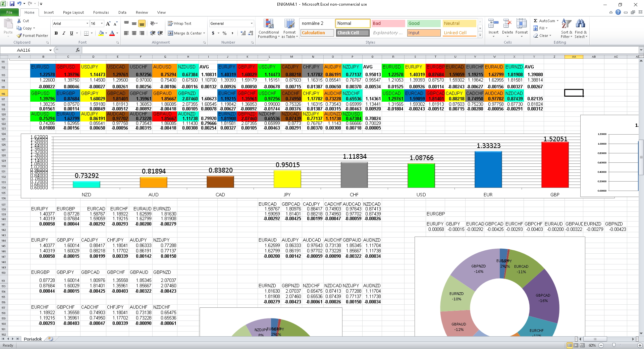The height and width of the screenshot is (349, 644).
Task: Click the Percent Style icon
Action: pyautogui.click(x=224, y=33)
